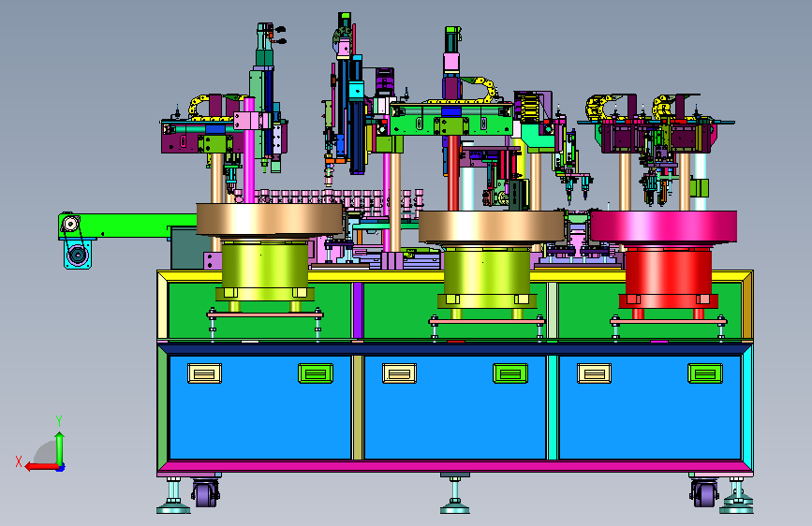Select the red cylindrical drum base
812x526 pixels.
668,277
